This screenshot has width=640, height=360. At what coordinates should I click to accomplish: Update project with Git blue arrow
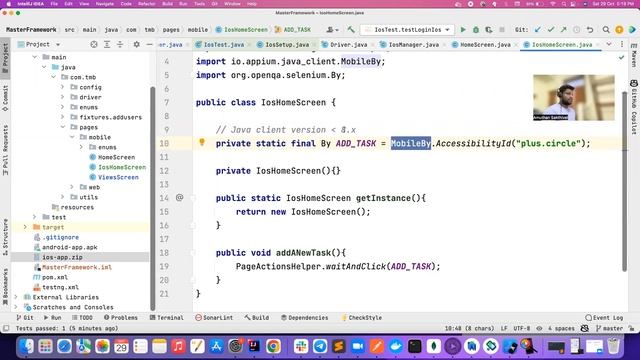point(538,30)
